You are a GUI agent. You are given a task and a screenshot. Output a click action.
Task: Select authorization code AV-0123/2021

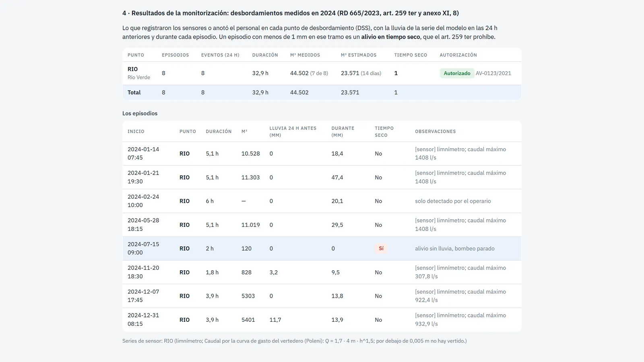[x=493, y=73]
